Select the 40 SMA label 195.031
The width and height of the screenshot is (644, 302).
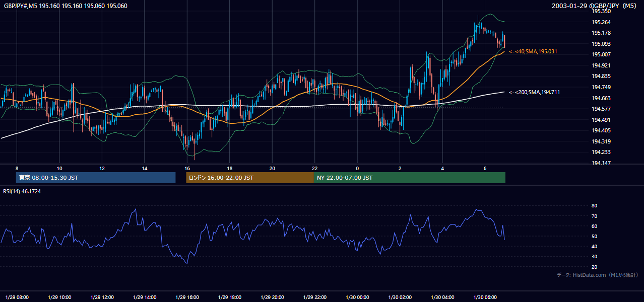(x=533, y=51)
